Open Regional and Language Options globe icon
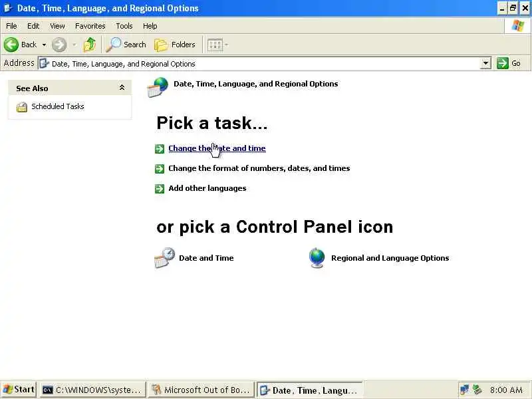This screenshot has width=532, height=399. coord(317,258)
